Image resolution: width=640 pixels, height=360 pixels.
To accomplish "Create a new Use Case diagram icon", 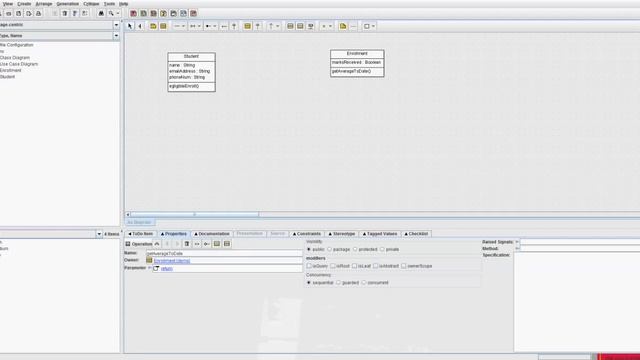I will click(133, 13).
